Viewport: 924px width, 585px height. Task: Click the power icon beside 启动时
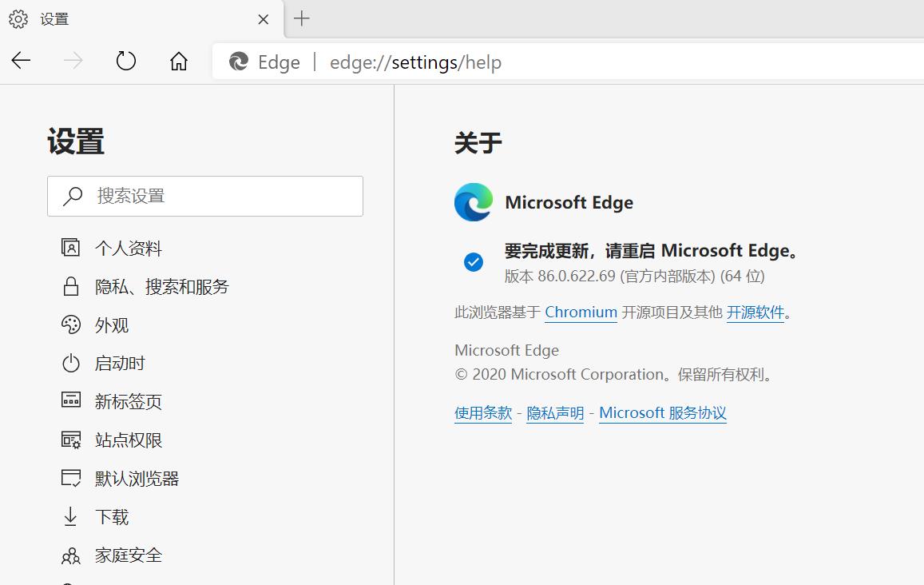71,363
